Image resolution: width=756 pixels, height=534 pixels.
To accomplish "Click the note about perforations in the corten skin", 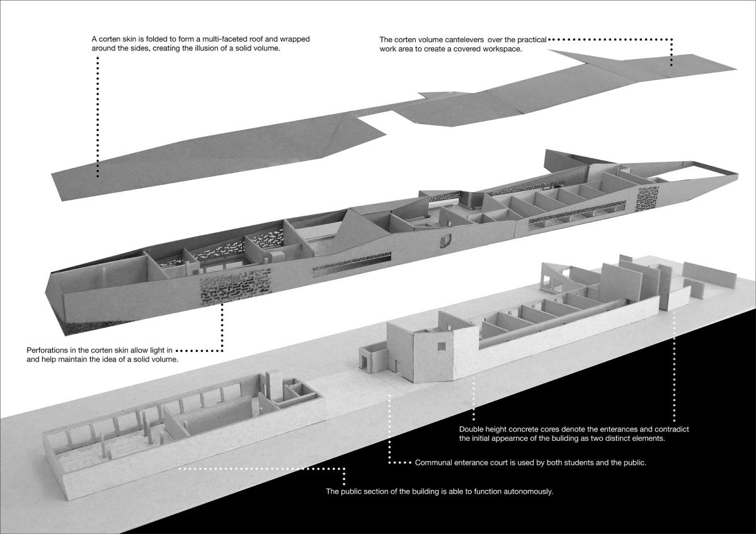I will [x=102, y=355].
